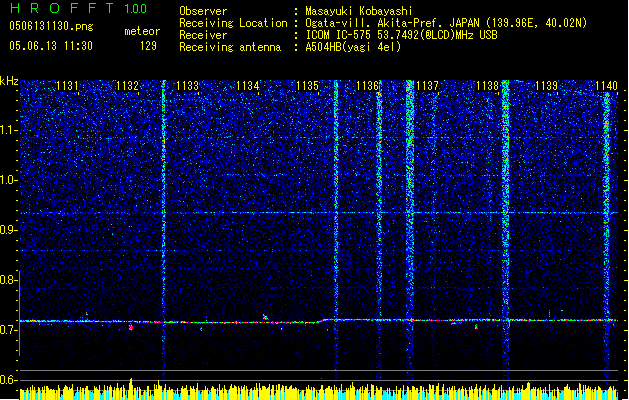The image size is (629, 400).
Task: Click the 1131 time marker
Action: [67, 86]
